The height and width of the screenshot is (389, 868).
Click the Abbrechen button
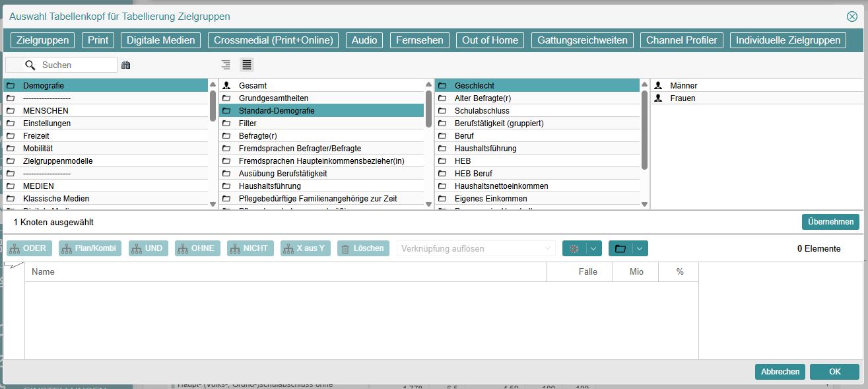[780, 372]
